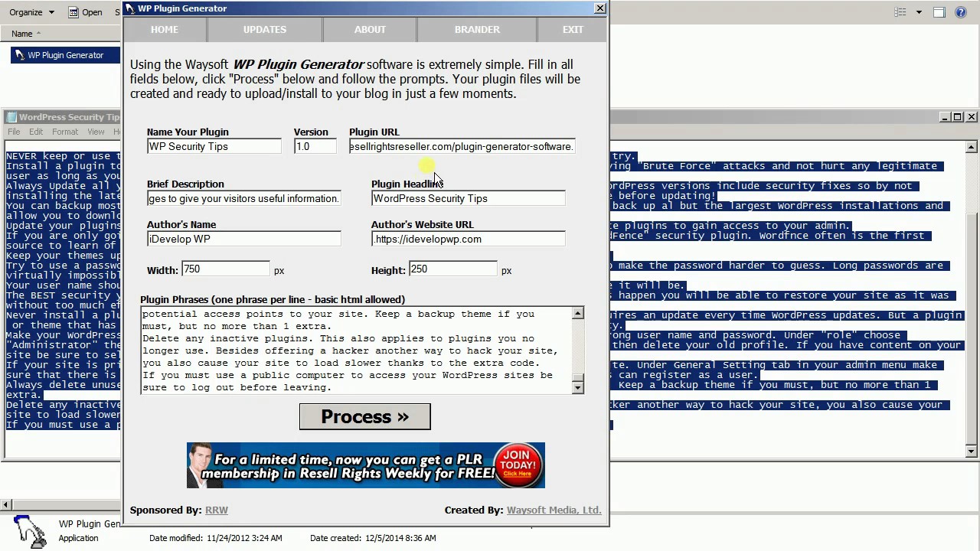This screenshot has width=980, height=551.
Task: Close the Notepad window
Action: pos(972,117)
